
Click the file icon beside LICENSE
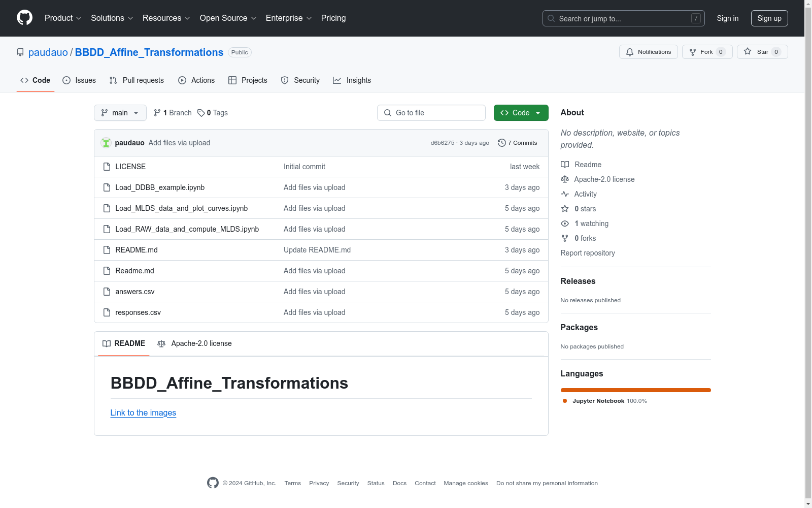[107, 167]
